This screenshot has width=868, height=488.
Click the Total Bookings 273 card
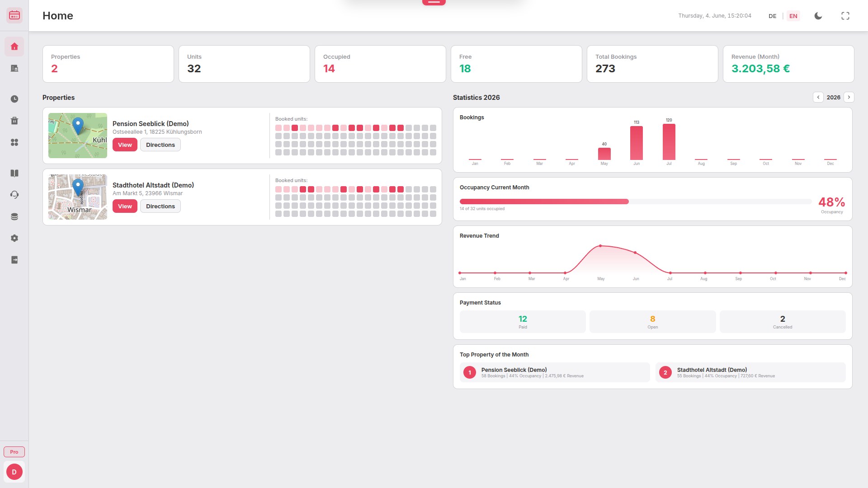pyautogui.click(x=652, y=64)
